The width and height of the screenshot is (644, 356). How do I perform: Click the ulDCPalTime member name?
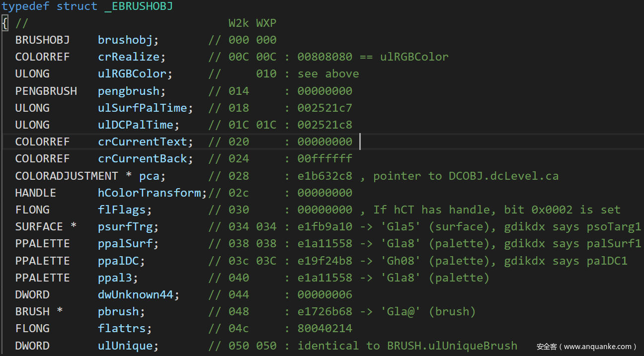(135, 125)
